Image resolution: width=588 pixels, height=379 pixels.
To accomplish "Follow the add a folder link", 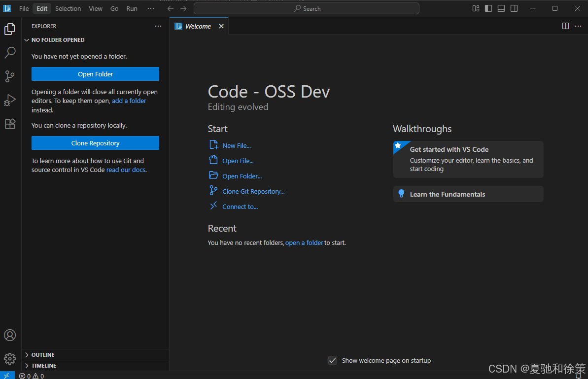I will [129, 101].
